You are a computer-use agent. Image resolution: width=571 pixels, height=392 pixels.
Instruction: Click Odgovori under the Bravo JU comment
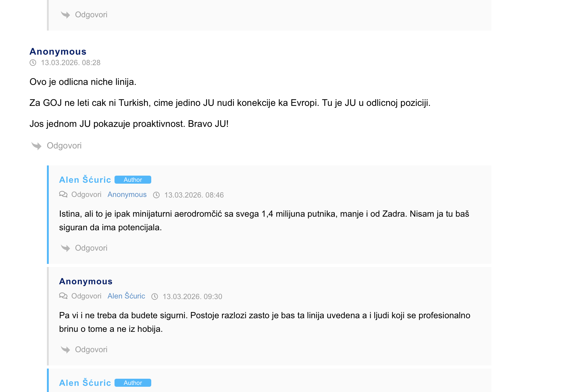pyautogui.click(x=64, y=146)
